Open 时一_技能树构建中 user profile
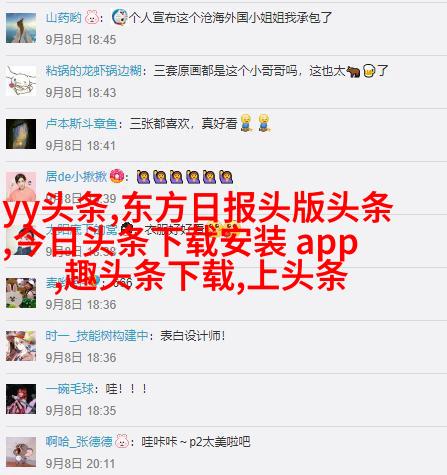 coord(97,335)
